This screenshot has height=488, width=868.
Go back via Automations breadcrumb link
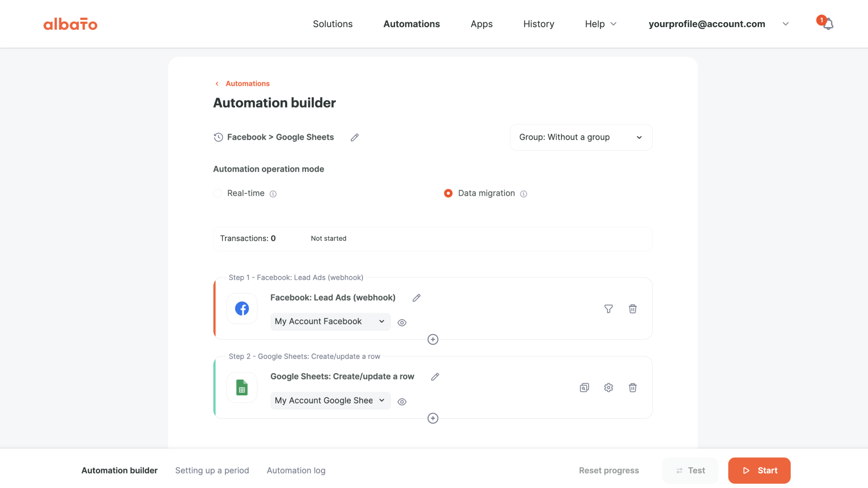247,84
